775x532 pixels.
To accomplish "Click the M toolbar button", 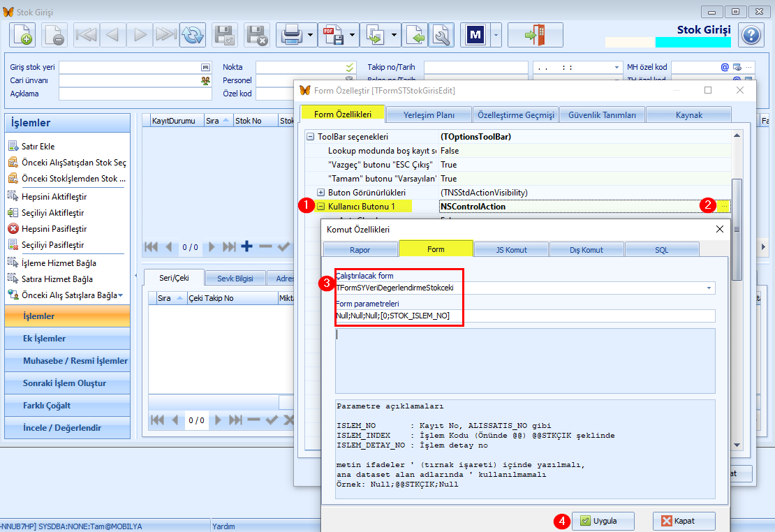I will click(x=475, y=35).
